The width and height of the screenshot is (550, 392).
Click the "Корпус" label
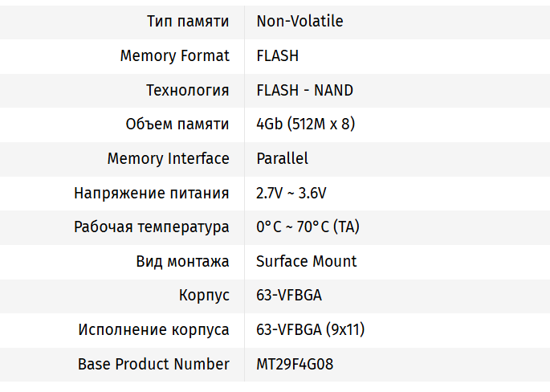pyautogui.click(x=204, y=296)
